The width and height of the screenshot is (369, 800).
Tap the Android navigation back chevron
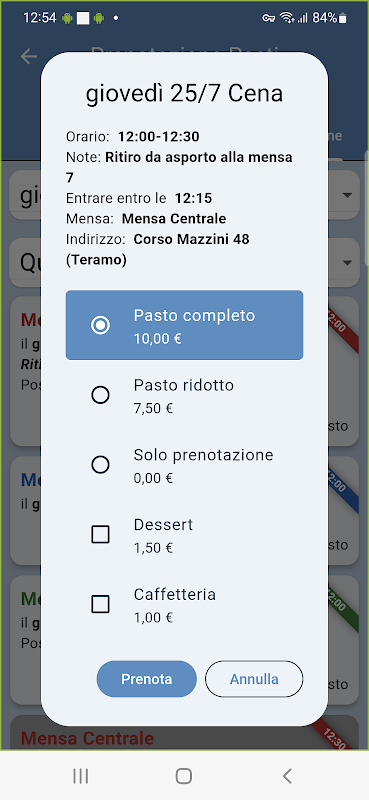287,776
